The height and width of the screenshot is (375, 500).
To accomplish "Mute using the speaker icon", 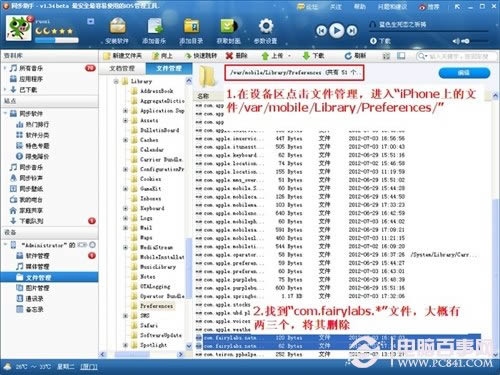I will [456, 41].
